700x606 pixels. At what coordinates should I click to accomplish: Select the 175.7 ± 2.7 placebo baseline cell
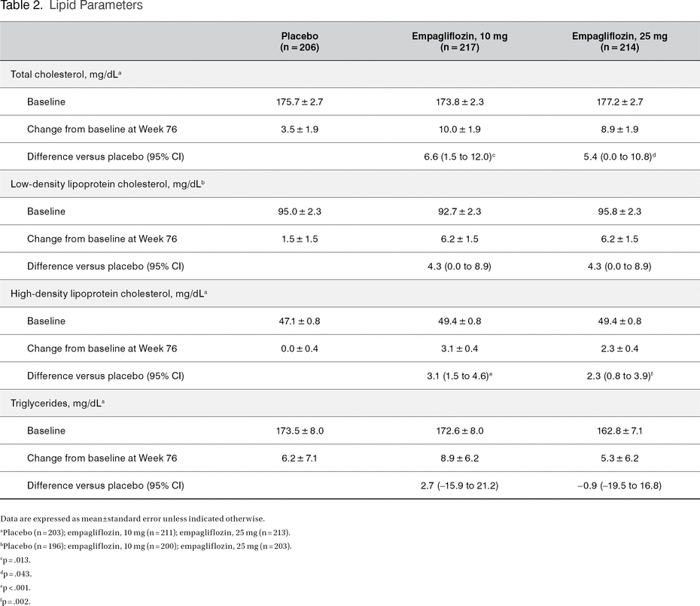pyautogui.click(x=300, y=102)
